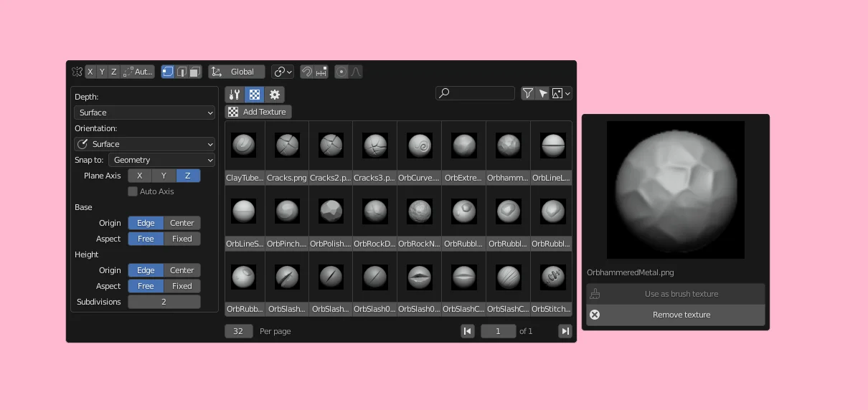Jump to the first page

point(468,331)
